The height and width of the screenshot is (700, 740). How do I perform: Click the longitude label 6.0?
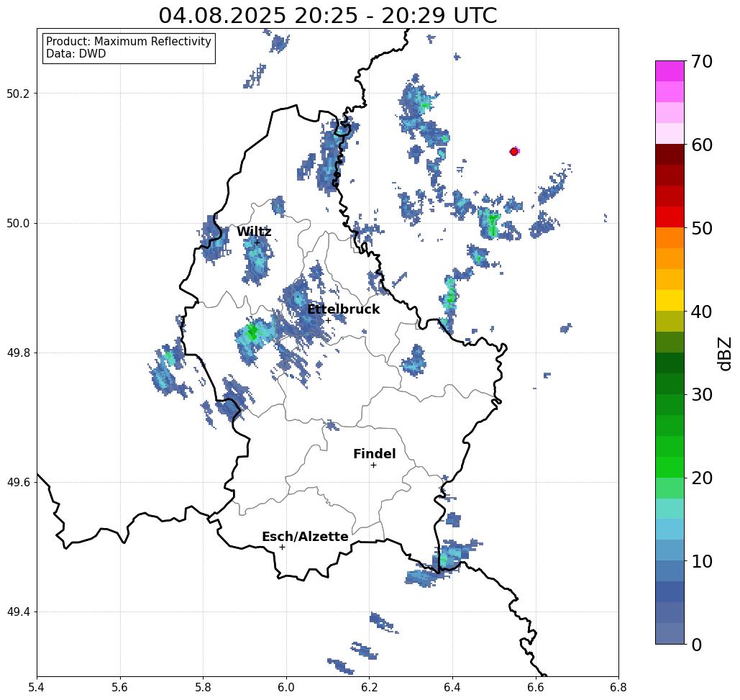coord(286,687)
